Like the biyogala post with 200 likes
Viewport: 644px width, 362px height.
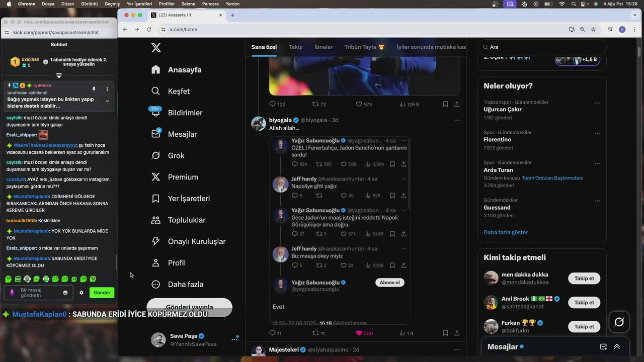pyautogui.click(x=364, y=333)
